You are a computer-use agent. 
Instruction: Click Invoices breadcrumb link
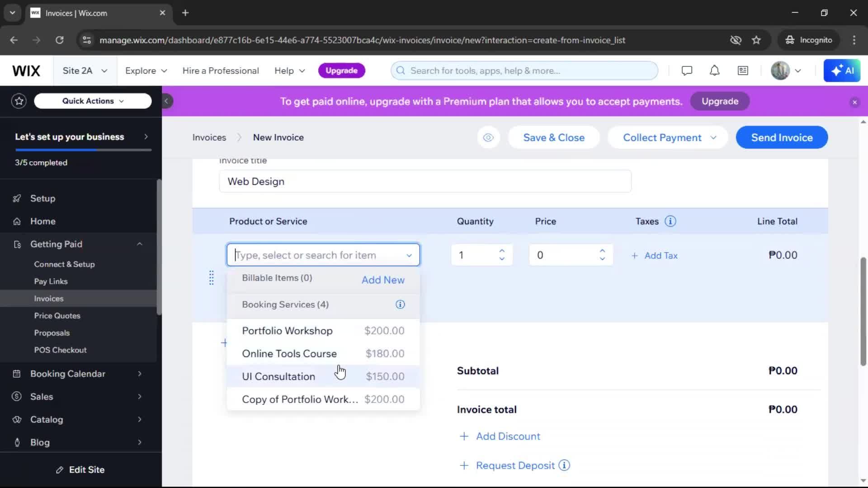(x=209, y=138)
